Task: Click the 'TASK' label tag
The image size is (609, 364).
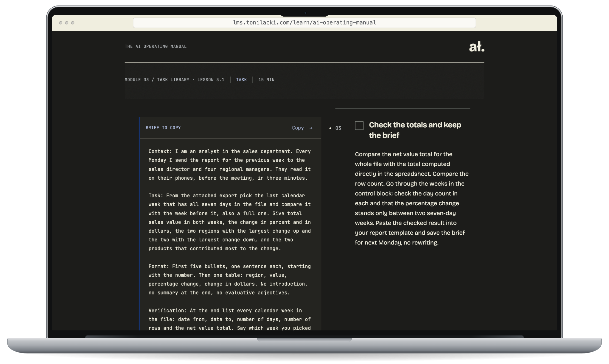Action: pos(241,80)
